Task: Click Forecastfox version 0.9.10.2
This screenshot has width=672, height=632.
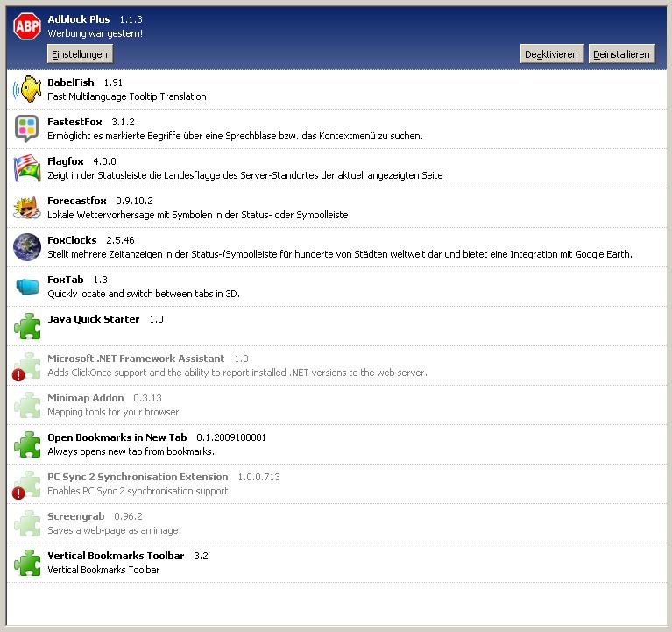Action: [x=135, y=201]
